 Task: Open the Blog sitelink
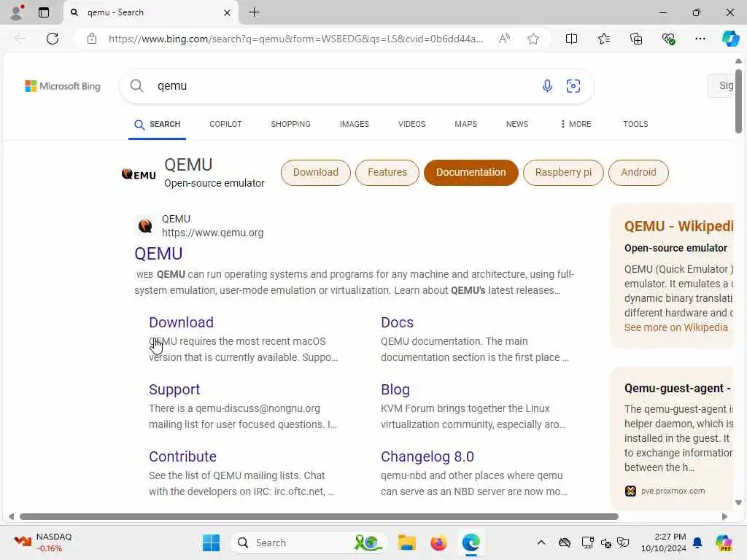click(395, 389)
